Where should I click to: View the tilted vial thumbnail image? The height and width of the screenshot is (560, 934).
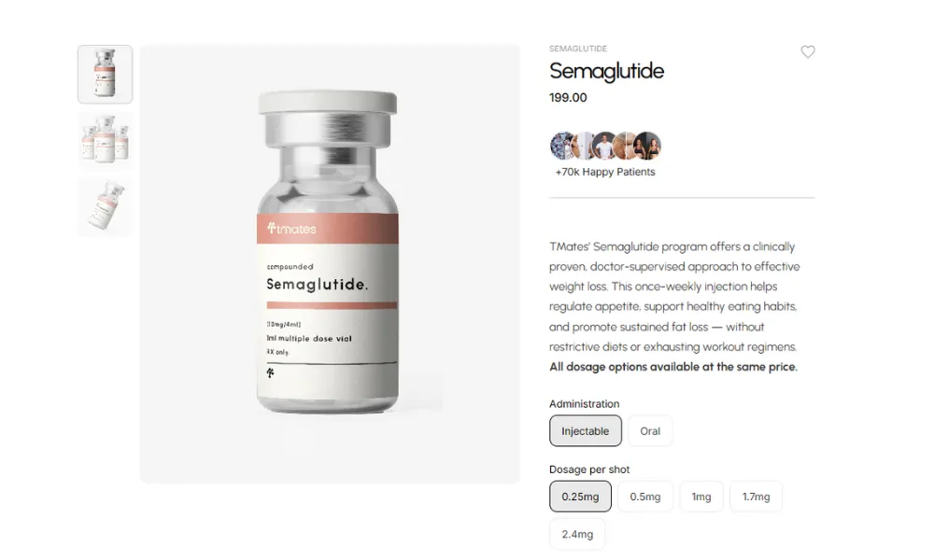pos(105,206)
